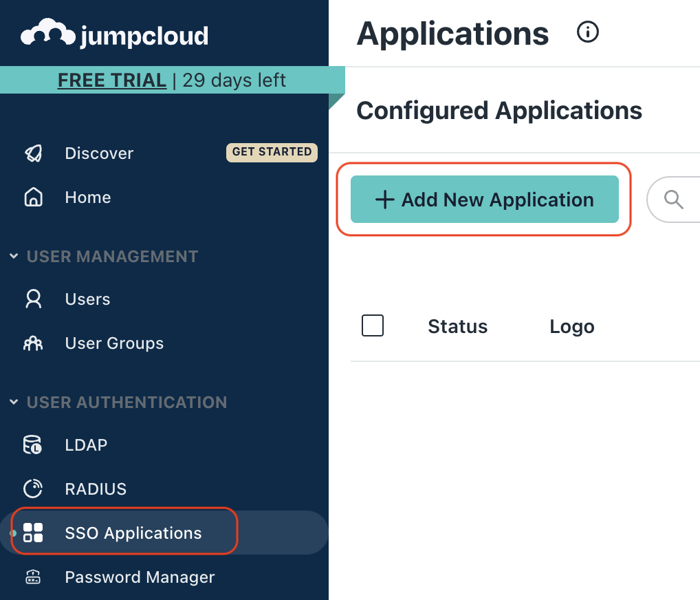Tick the select-all checkbox in table header
Screen dimensions: 700x600
point(373,326)
